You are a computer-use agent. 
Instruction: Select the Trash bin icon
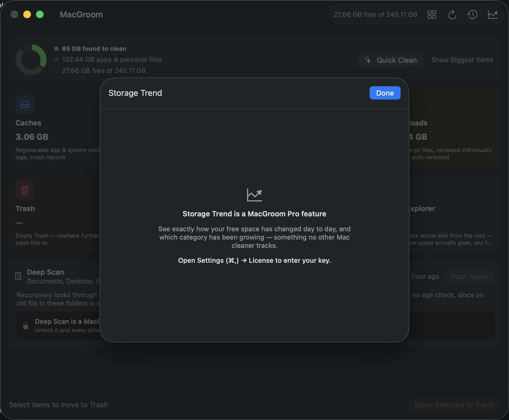click(25, 190)
